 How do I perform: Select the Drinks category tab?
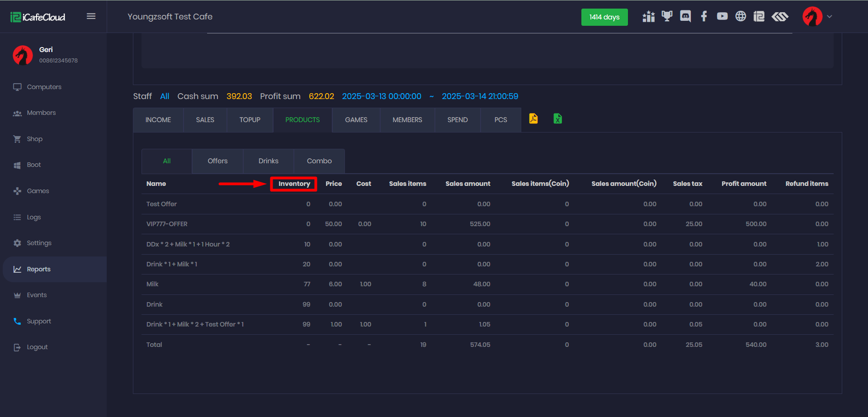tap(269, 161)
